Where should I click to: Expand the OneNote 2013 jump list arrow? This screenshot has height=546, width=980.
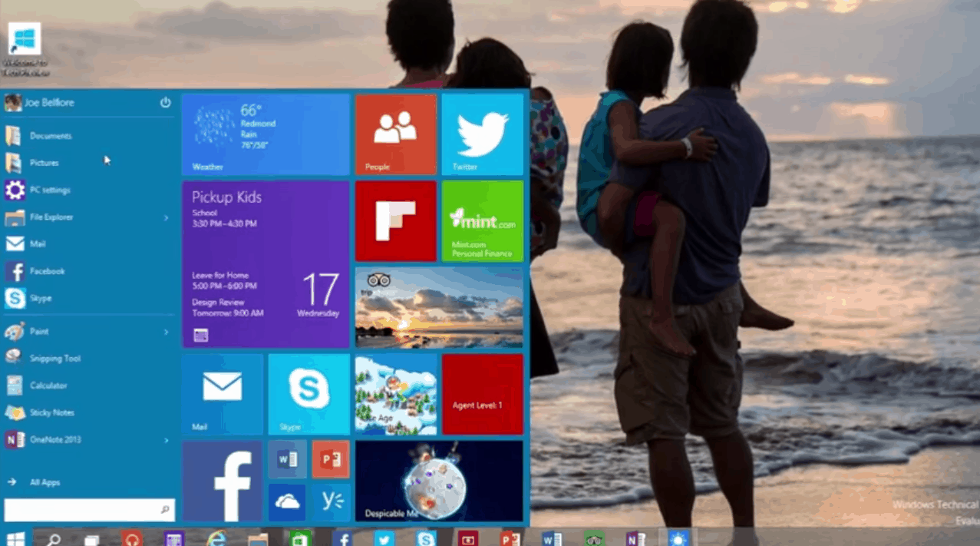tap(166, 440)
